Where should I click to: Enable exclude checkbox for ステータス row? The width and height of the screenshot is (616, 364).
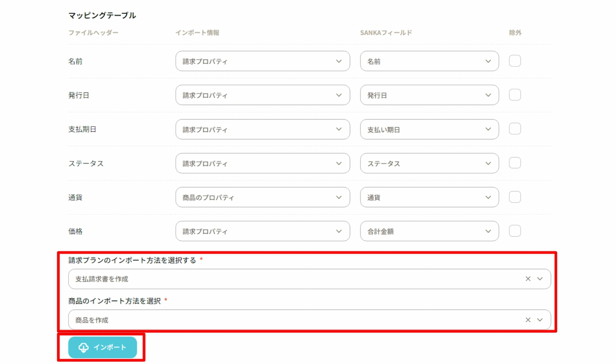pos(515,163)
